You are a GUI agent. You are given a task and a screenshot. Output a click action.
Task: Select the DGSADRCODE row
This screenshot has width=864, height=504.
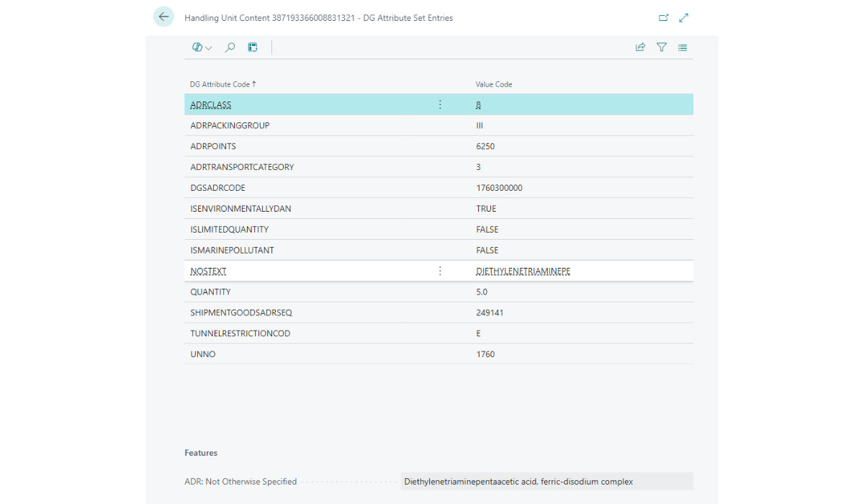[x=438, y=188]
